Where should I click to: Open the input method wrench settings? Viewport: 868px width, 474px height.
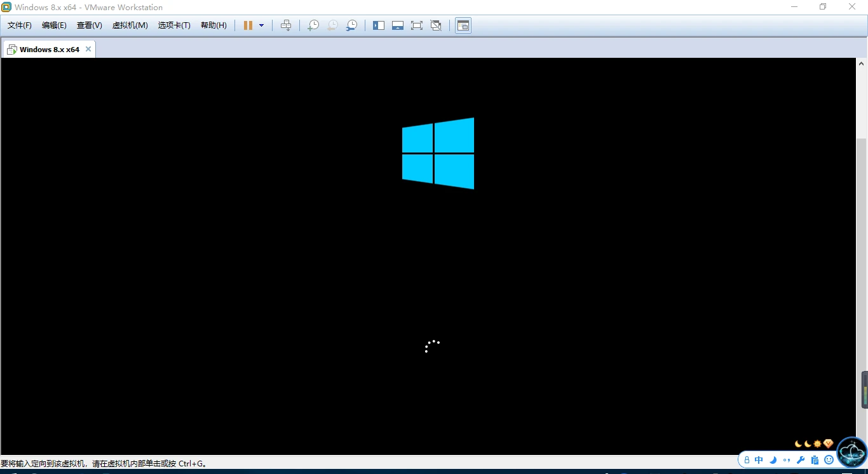coord(801,460)
